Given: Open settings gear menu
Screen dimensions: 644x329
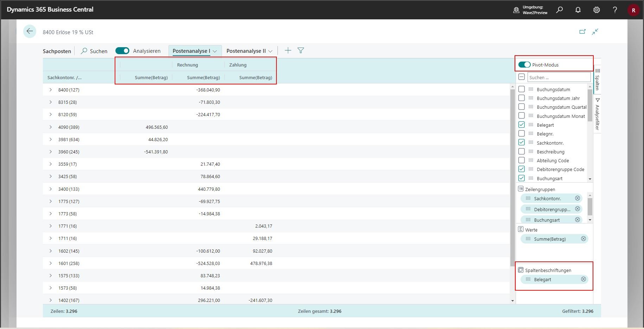Looking at the screenshot, I should coord(597,10).
